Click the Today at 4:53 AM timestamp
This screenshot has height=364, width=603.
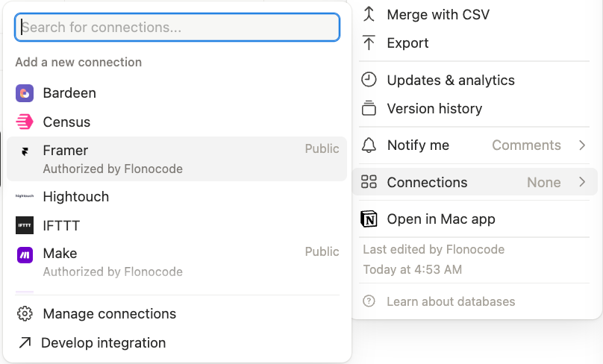[x=413, y=269]
